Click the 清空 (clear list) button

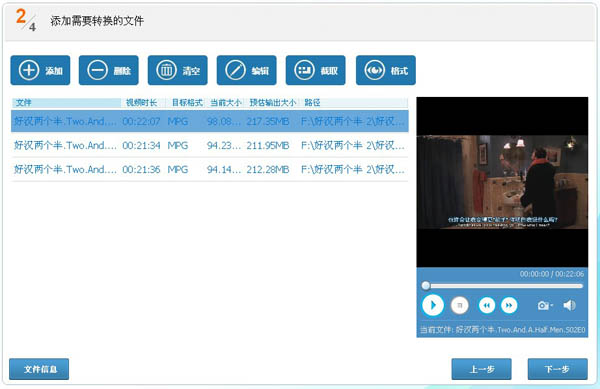coord(178,70)
